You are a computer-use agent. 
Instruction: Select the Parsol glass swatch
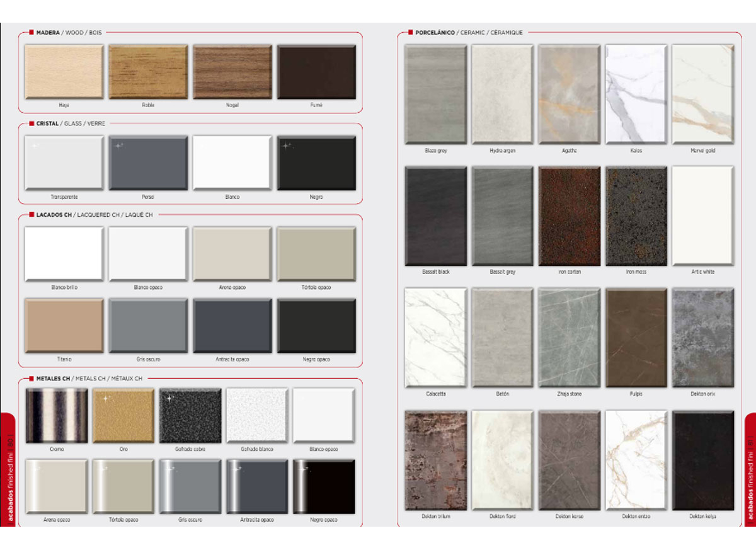pos(148,163)
